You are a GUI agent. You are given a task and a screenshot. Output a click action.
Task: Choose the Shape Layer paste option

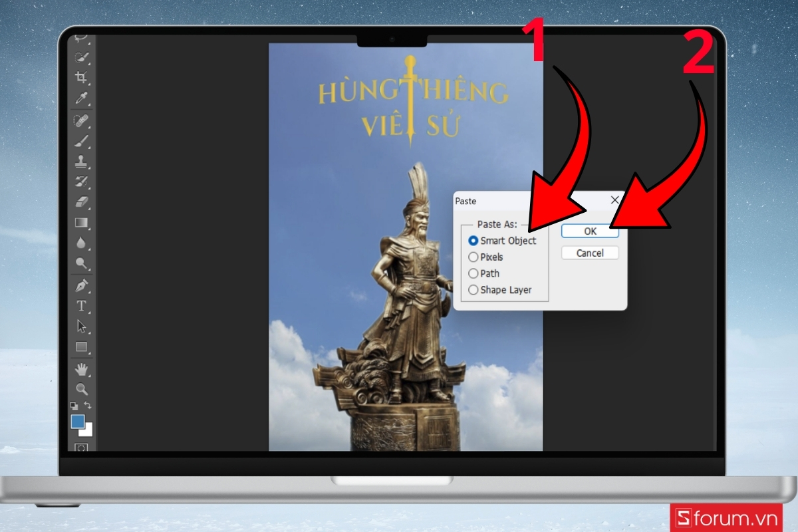point(500,290)
